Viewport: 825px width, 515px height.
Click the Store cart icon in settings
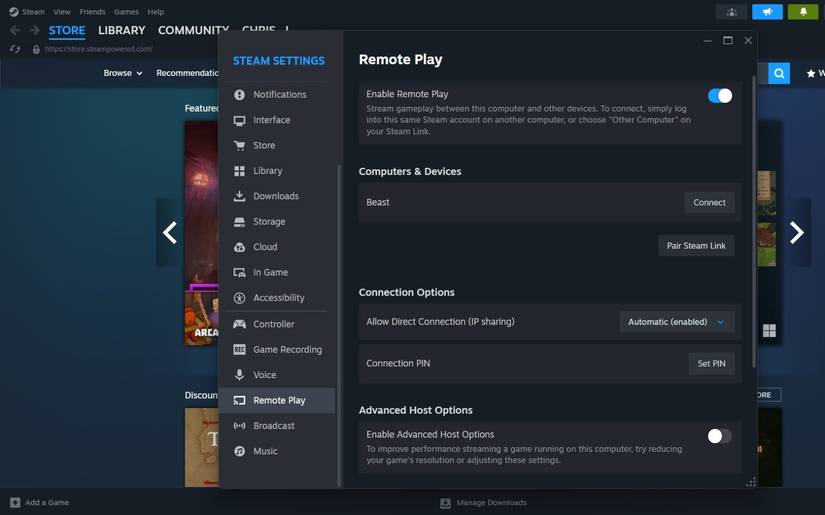(x=239, y=146)
